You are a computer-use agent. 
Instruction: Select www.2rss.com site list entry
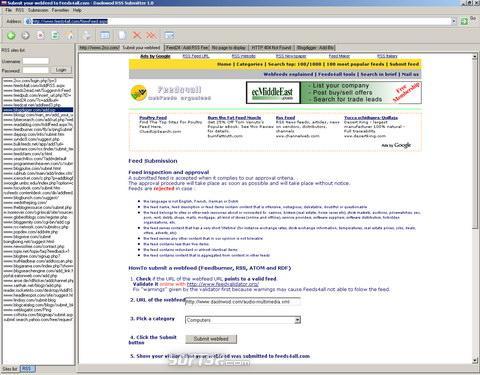click(x=38, y=80)
